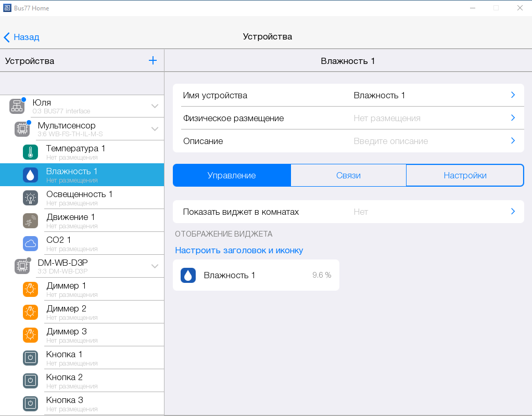Collapse the DM-WB-D3P device list
532x416 pixels.
[x=155, y=266]
